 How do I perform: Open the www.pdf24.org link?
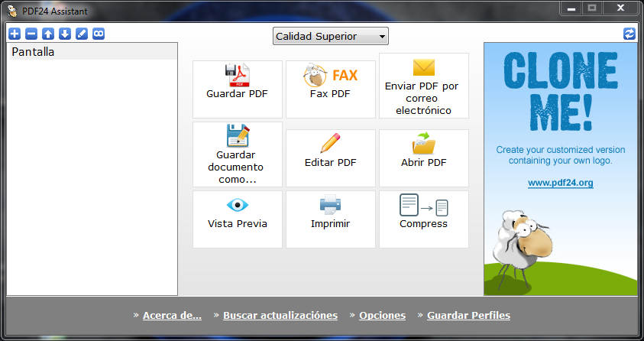(561, 183)
